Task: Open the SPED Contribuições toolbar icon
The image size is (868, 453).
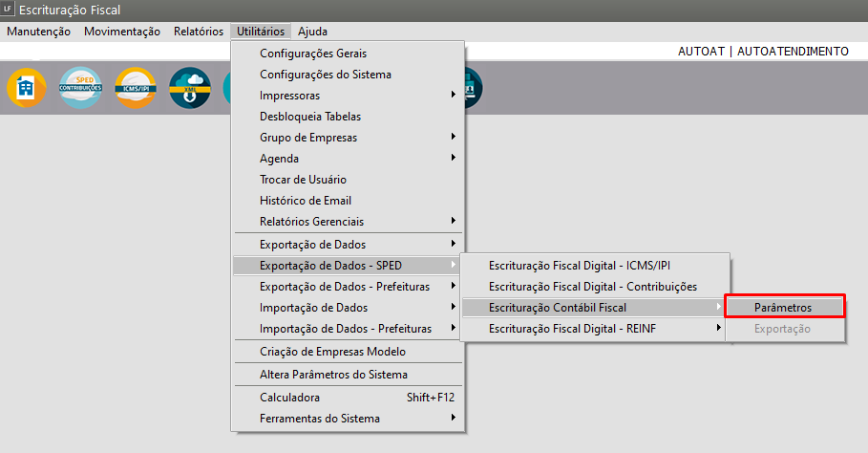Action: 80,87
